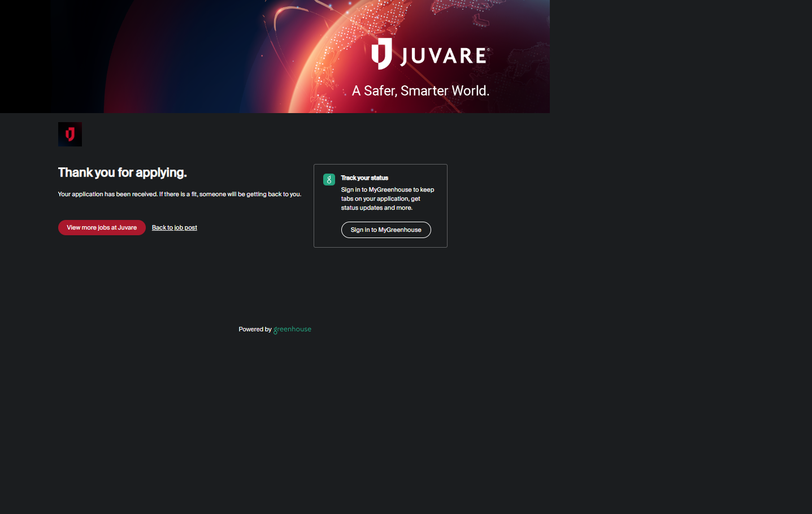Click the application received confirmation message

tap(179, 195)
